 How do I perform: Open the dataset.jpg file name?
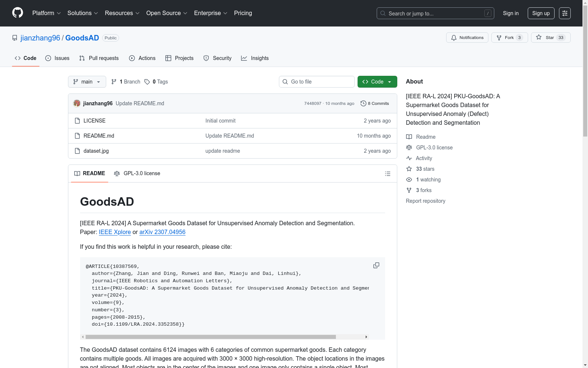(x=96, y=151)
